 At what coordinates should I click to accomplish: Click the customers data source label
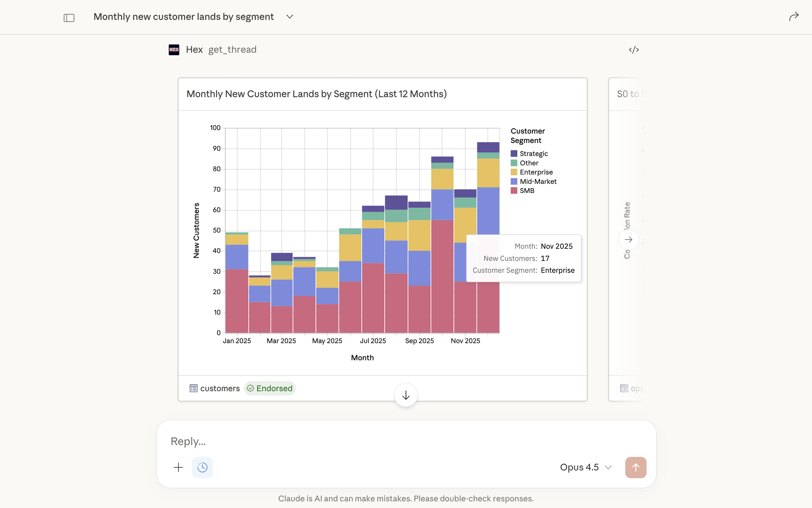coord(220,388)
